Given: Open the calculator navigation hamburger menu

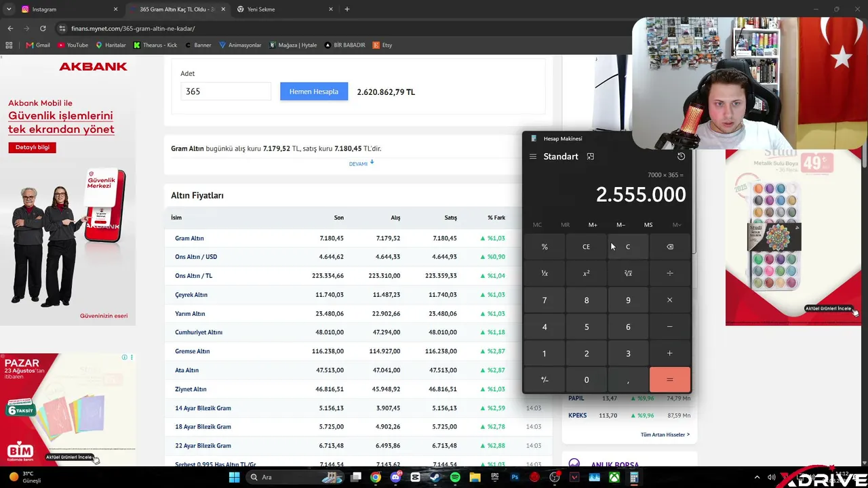Looking at the screenshot, I should click(533, 157).
